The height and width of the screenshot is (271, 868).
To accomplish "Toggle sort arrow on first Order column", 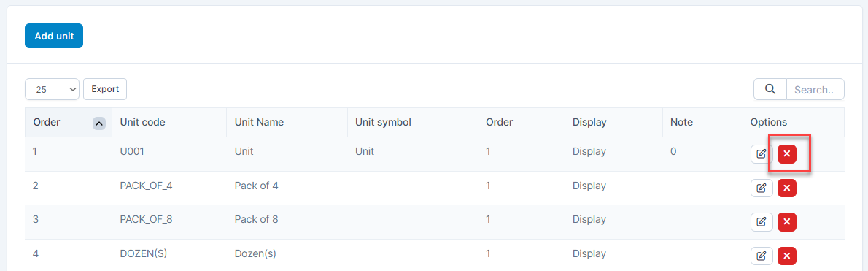I will 99,123.
